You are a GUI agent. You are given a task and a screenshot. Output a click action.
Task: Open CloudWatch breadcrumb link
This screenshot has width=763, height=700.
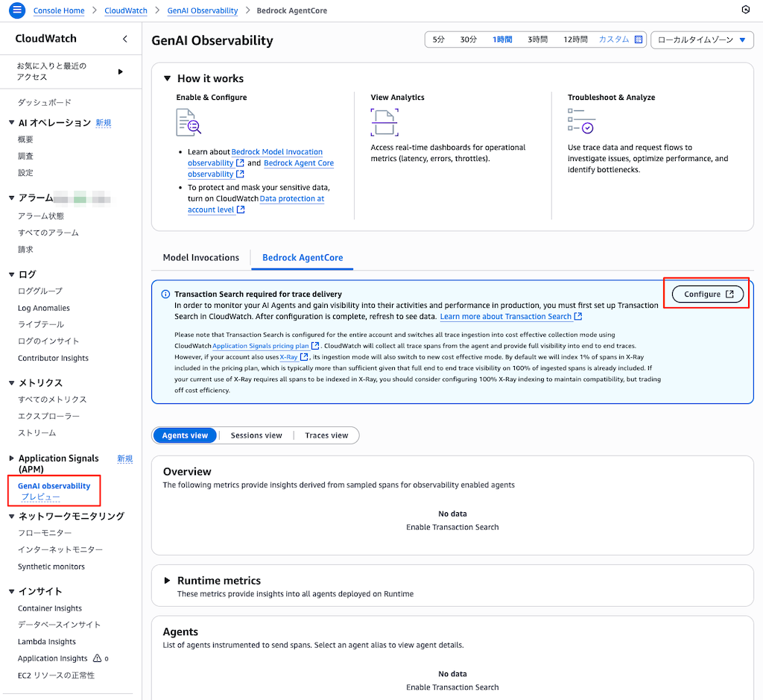click(x=125, y=10)
